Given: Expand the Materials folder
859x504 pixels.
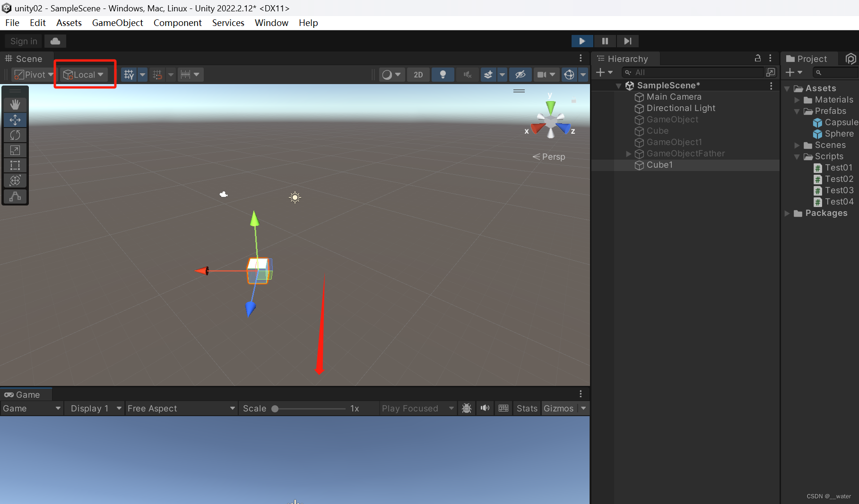Looking at the screenshot, I should click(x=797, y=100).
